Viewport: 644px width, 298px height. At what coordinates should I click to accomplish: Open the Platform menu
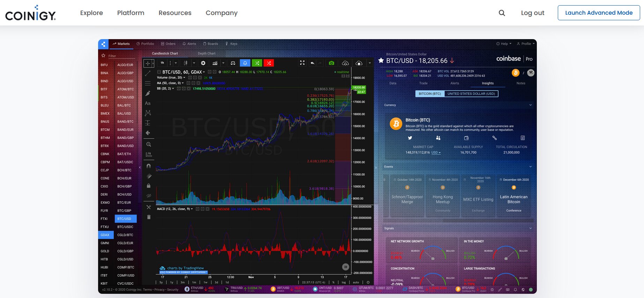pyautogui.click(x=131, y=13)
